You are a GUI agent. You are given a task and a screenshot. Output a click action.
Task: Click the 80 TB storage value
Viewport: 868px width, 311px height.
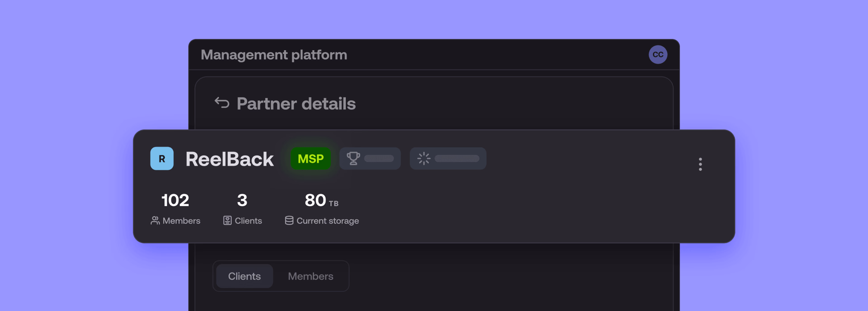point(321,200)
